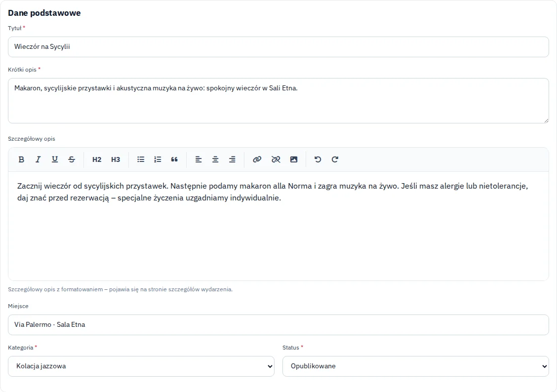Set heading level H3
557x392 pixels.
click(116, 159)
